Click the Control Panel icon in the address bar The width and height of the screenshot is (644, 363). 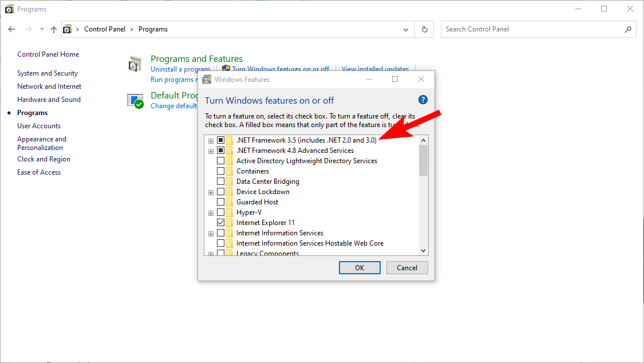67,29
